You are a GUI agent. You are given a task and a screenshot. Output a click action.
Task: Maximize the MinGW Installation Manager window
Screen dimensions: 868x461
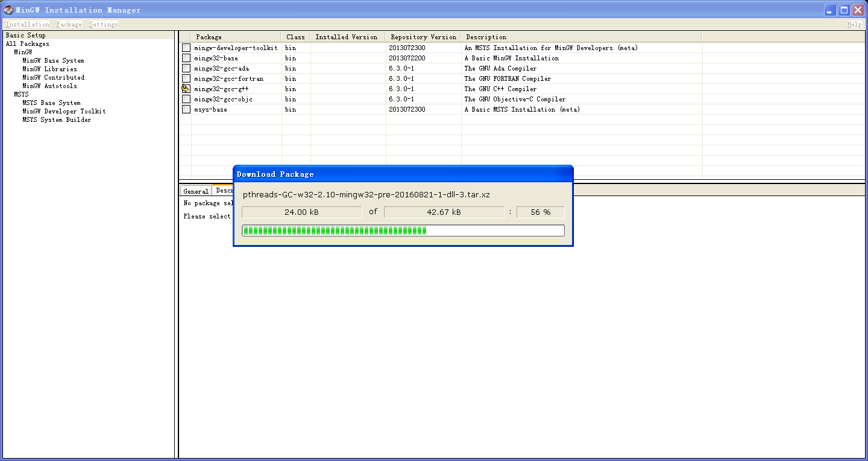tap(844, 10)
